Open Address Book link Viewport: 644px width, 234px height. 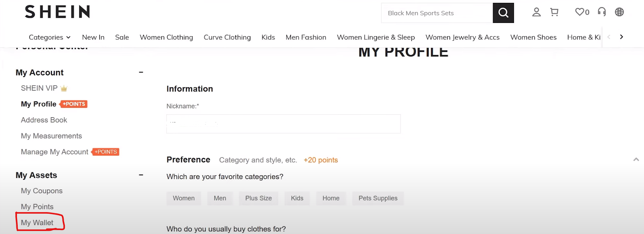click(x=44, y=120)
